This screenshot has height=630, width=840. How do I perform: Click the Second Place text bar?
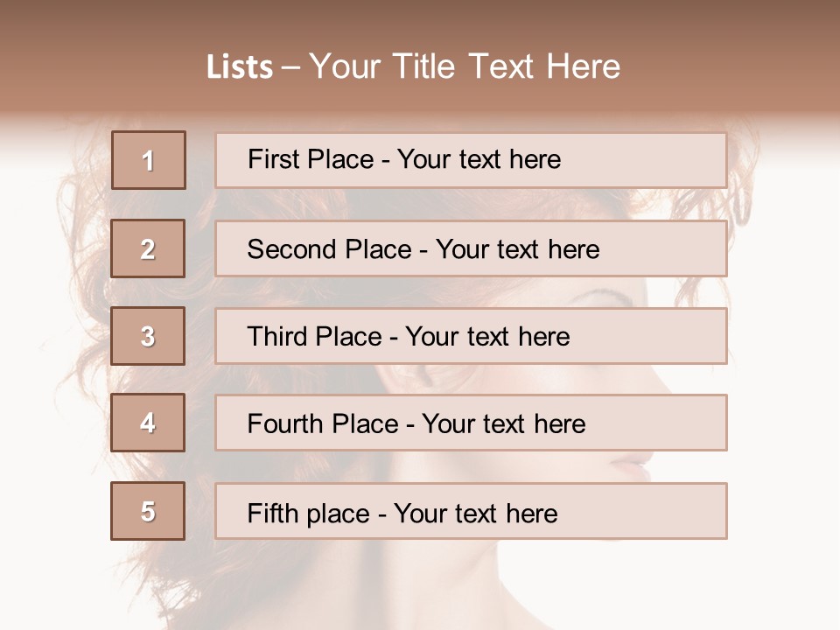click(x=471, y=248)
